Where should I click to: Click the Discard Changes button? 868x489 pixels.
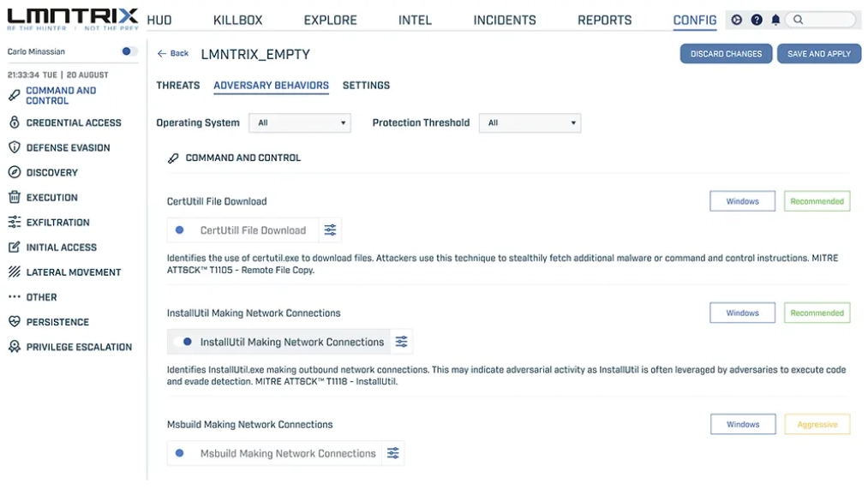(726, 54)
